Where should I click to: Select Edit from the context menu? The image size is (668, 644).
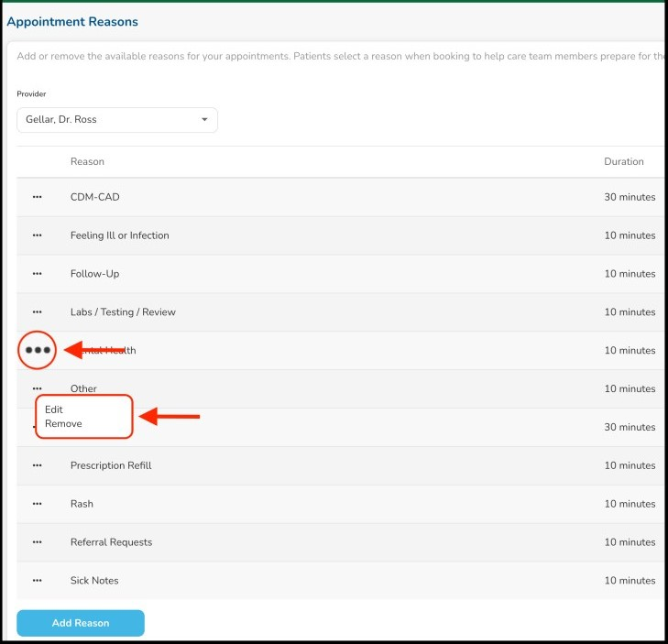54,409
